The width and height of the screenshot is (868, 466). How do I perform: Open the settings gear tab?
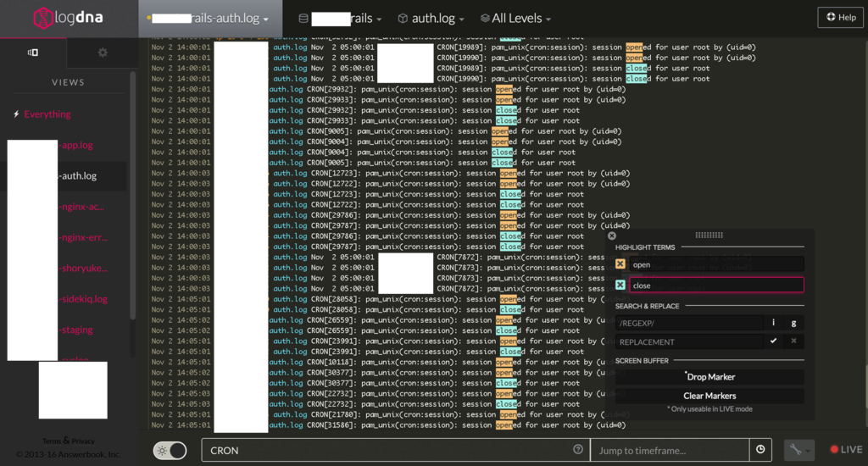[x=103, y=53]
